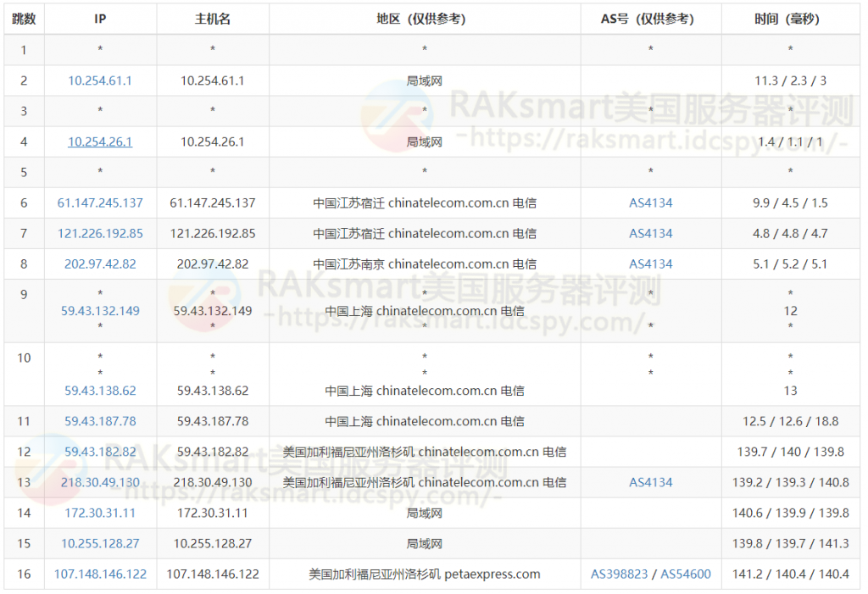The image size is (868, 594).
Task: Open the AS54600 link
Action: (685, 574)
